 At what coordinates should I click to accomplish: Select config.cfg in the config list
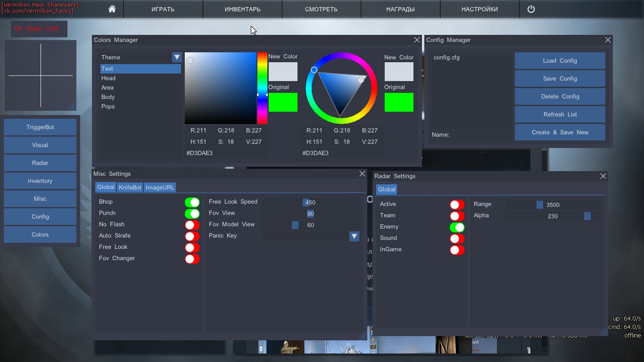(x=446, y=58)
